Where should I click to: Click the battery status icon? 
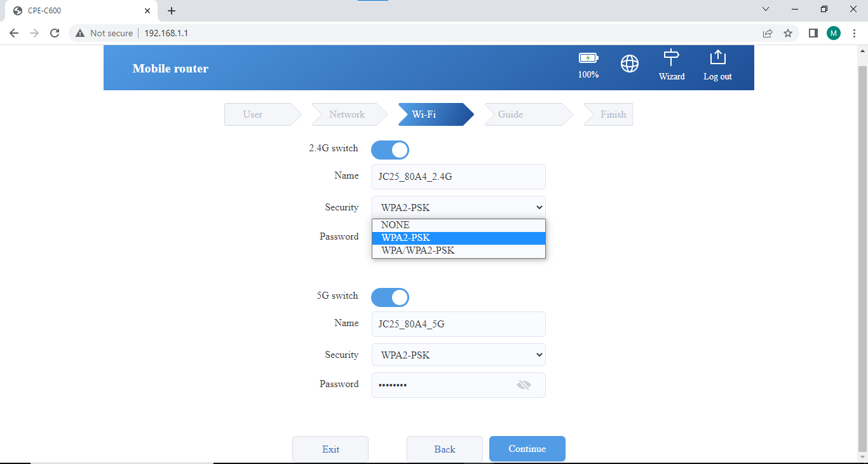pyautogui.click(x=588, y=58)
